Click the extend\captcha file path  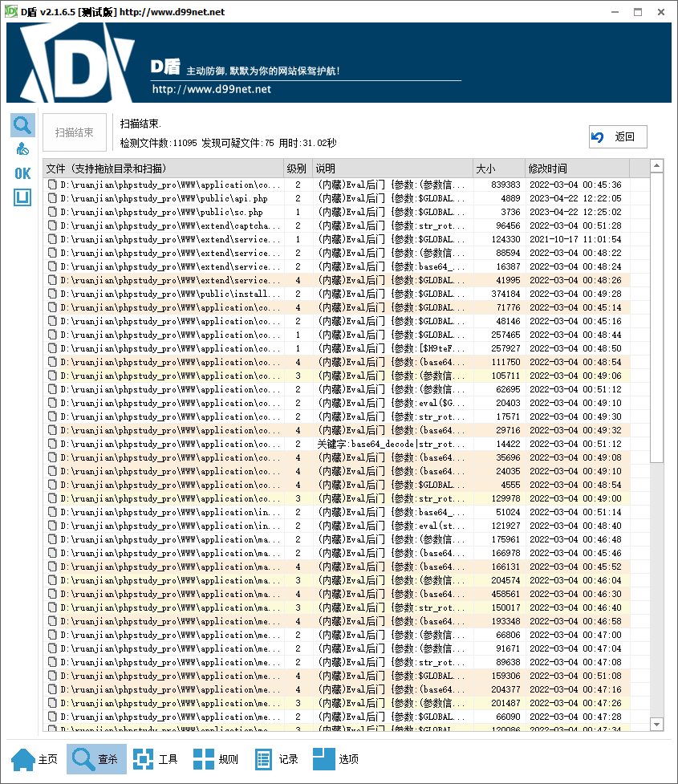pyautogui.click(x=170, y=225)
